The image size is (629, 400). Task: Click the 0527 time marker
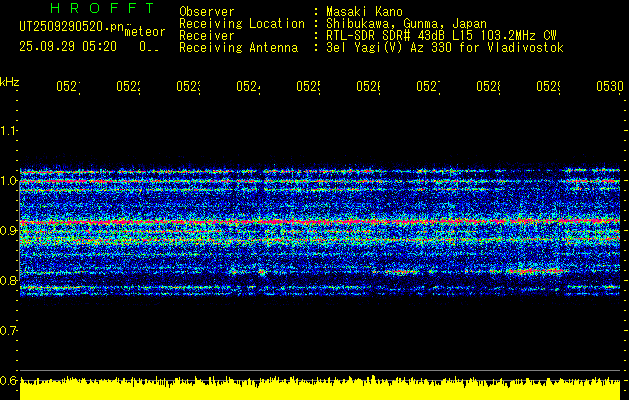click(x=428, y=86)
